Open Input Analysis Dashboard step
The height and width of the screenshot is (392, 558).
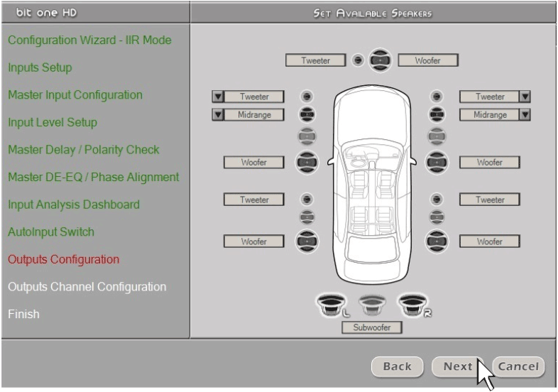click(74, 205)
